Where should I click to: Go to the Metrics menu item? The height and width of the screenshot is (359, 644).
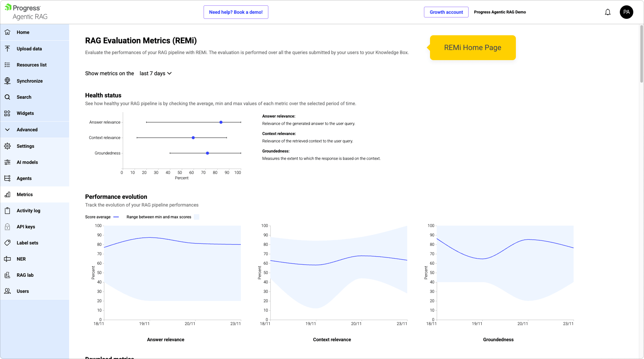[x=25, y=194]
